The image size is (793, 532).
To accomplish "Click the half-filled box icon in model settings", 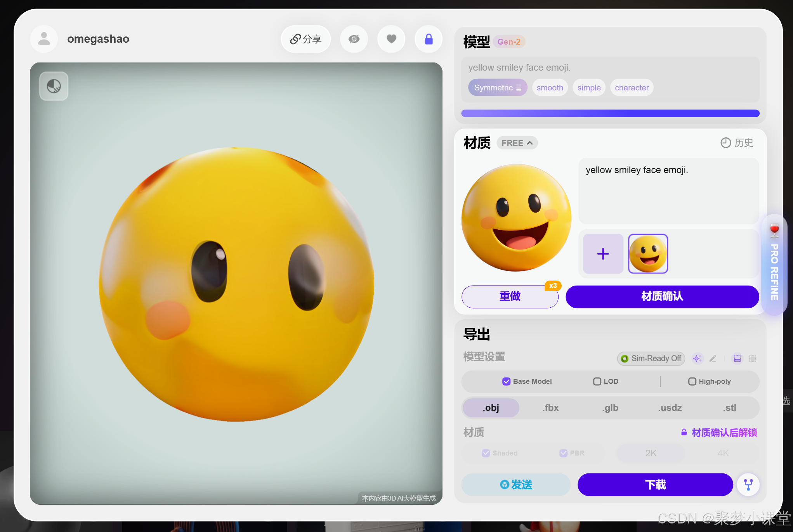I will click(x=737, y=359).
